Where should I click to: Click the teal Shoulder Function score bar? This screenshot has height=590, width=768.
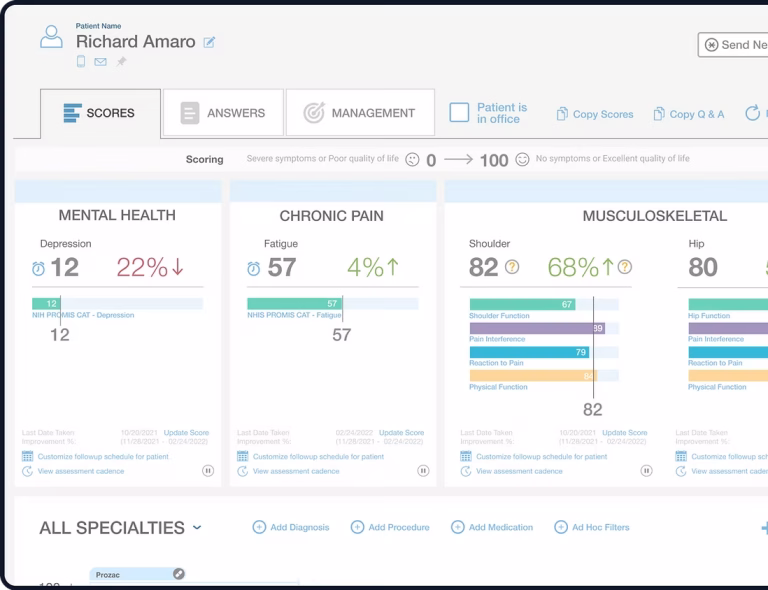522,305
